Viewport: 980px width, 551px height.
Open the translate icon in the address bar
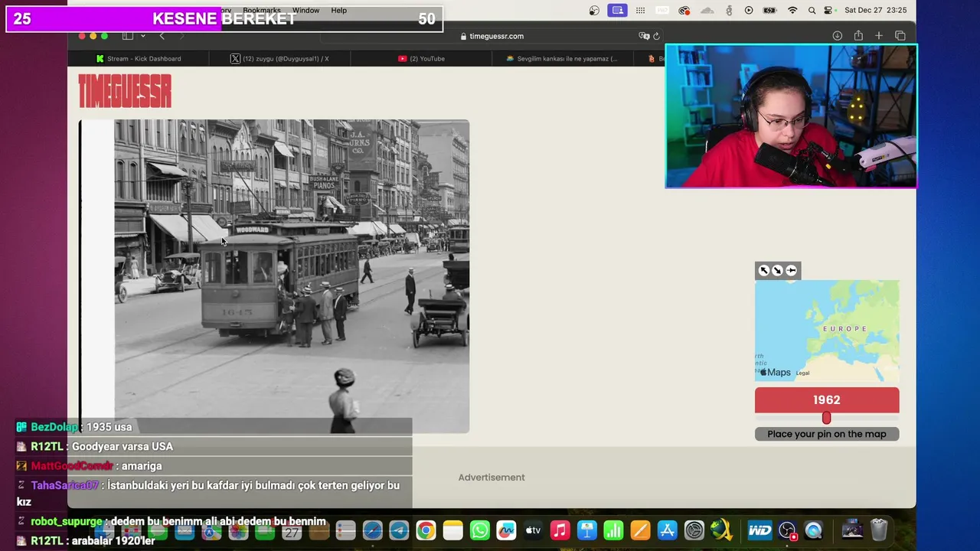pyautogui.click(x=644, y=36)
